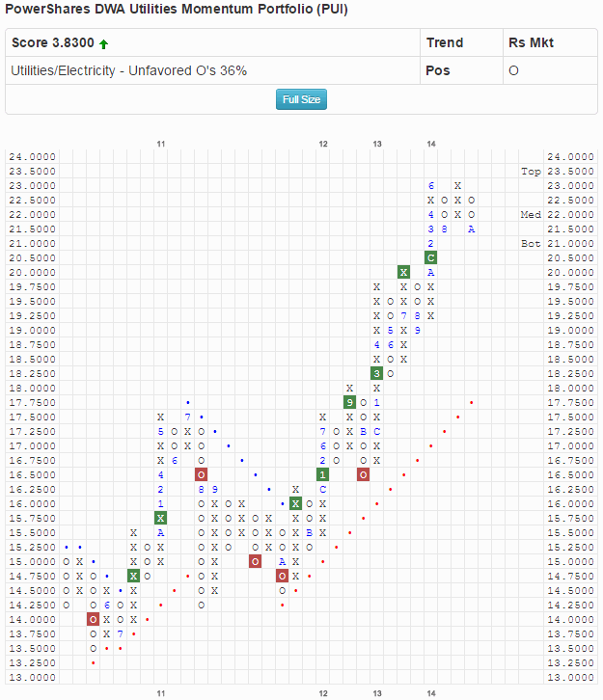This screenshot has width=603, height=700.
Task: Click the green up arrow beside Score
Action: click(103, 43)
